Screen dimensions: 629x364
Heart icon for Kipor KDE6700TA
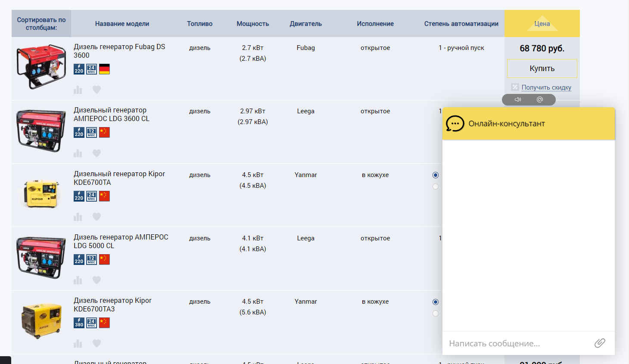(97, 217)
